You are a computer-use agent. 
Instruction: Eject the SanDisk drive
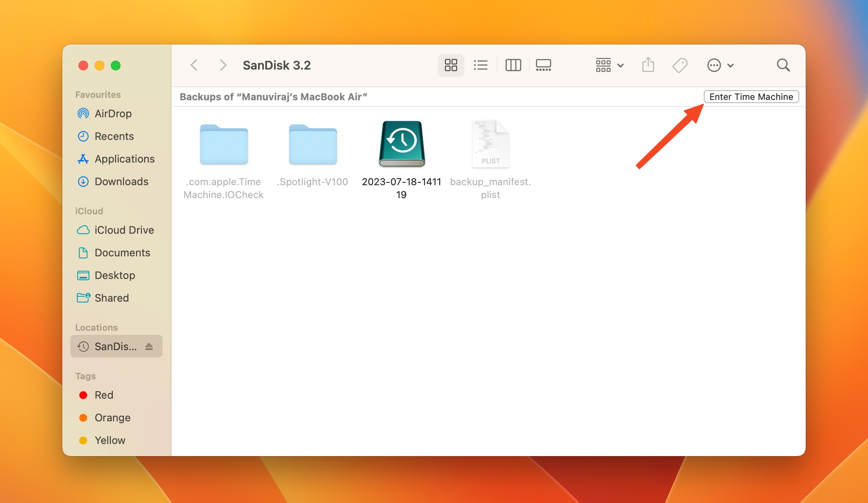coord(149,347)
